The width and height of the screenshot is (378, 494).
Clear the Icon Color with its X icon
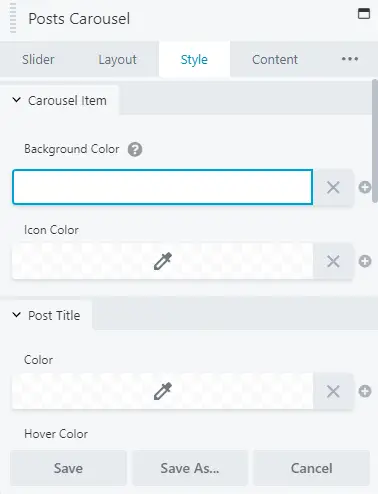tap(333, 261)
